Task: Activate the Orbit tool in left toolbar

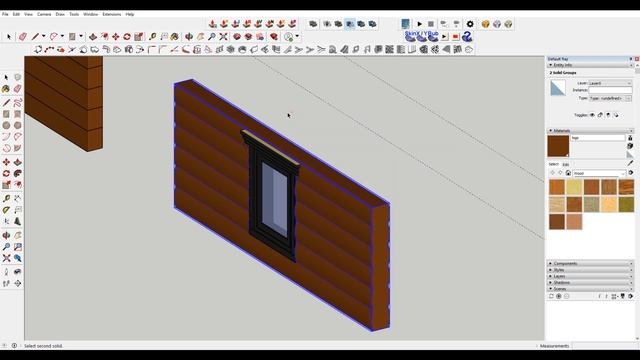Action: point(6,236)
